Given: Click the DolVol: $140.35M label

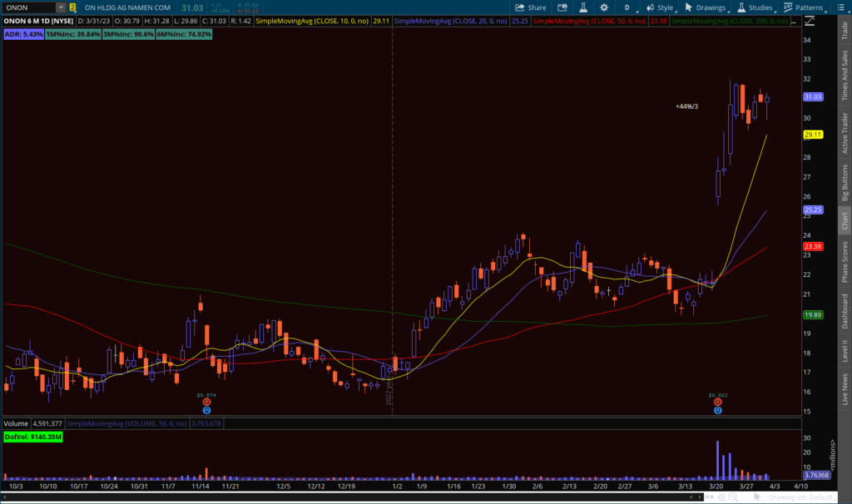Looking at the screenshot, I should (33, 437).
